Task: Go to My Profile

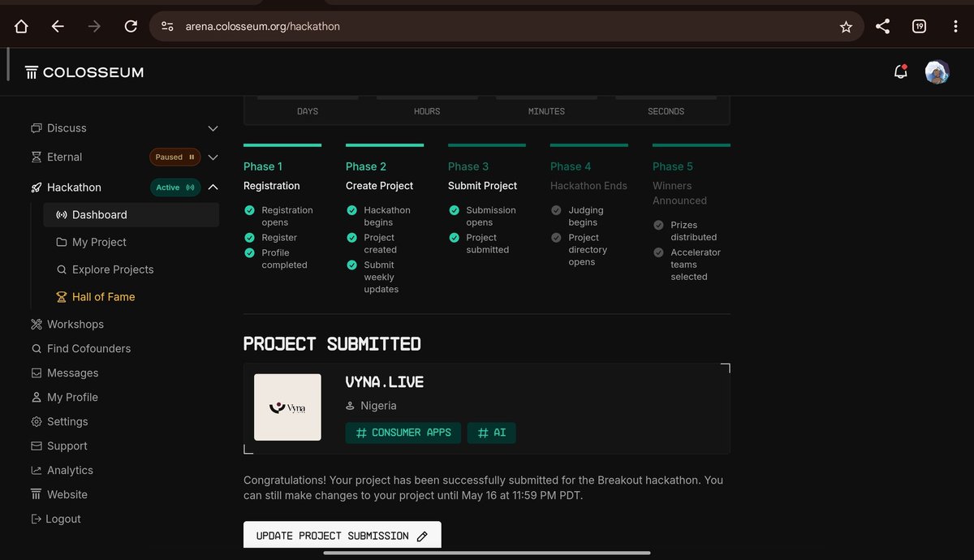Action: 72,397
